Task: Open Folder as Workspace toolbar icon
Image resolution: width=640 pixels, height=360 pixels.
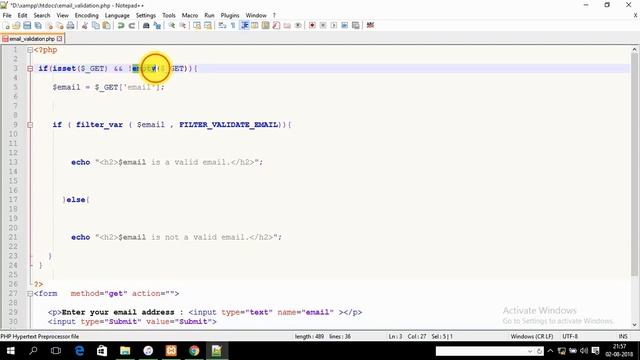Action: point(287,25)
